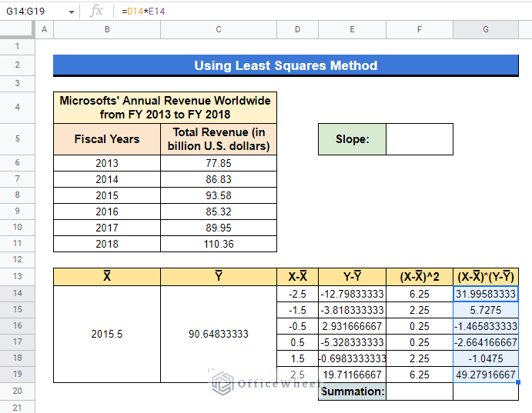The height and width of the screenshot is (413, 532).
Task: Select row 1 header
Action: click(x=17, y=47)
